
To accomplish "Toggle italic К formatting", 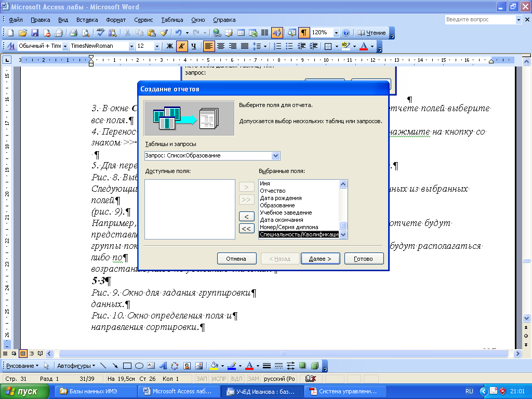I will coord(182,46).
